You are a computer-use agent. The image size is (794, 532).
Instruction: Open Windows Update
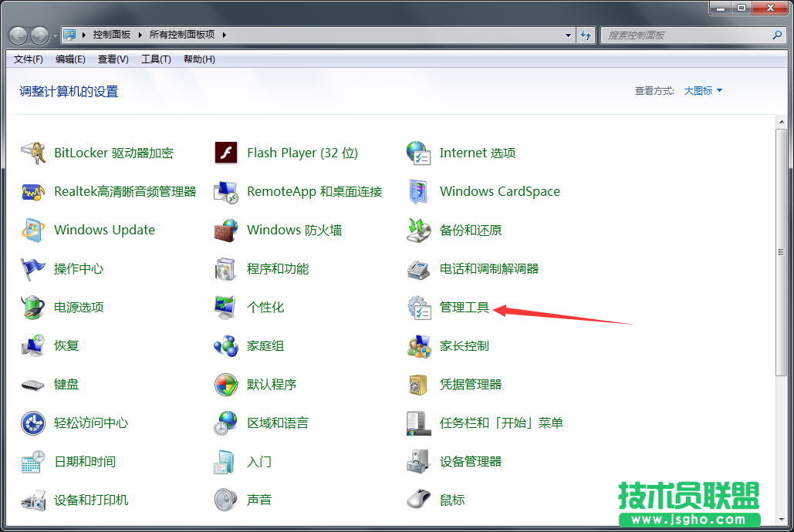coord(104,230)
